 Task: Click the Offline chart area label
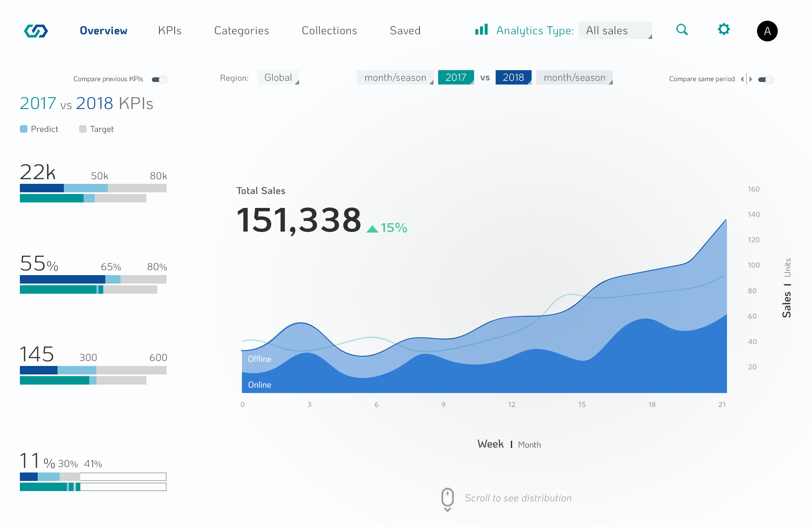coord(260,359)
